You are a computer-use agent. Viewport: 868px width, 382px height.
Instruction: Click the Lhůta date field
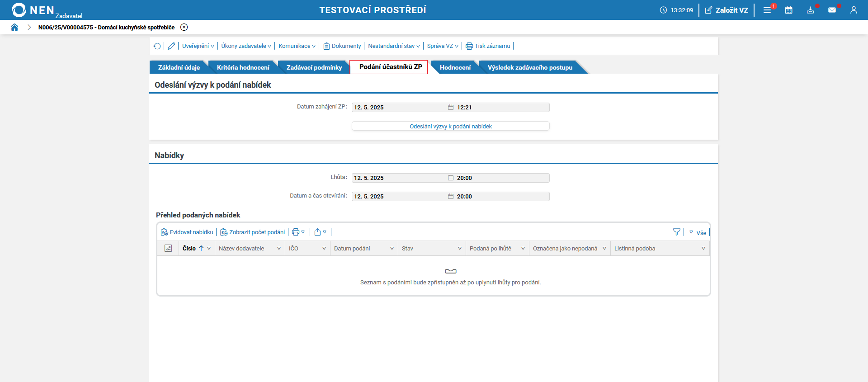pyautogui.click(x=400, y=178)
